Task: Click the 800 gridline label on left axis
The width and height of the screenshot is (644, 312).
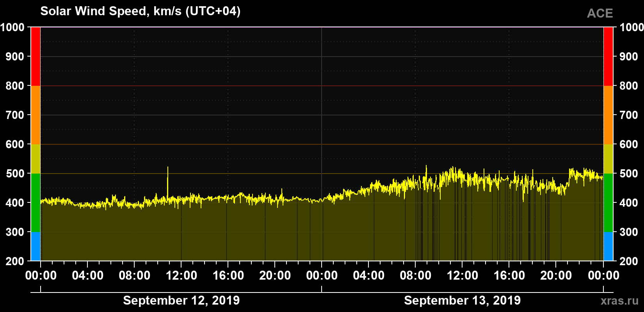Action: [x=15, y=86]
